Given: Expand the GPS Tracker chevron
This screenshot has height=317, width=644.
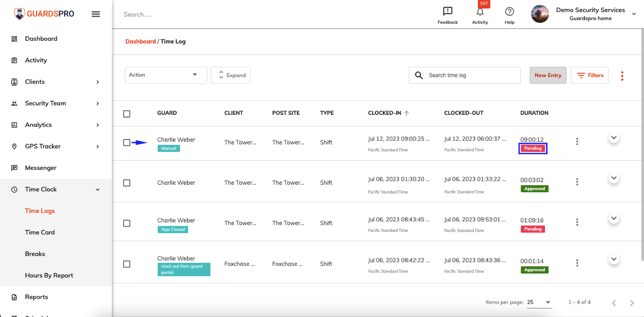Looking at the screenshot, I should tap(98, 147).
